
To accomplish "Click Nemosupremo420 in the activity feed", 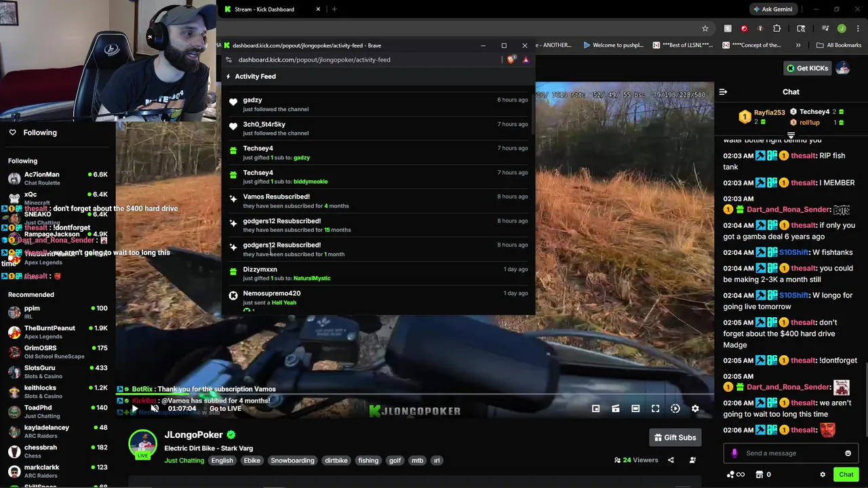I will [271, 293].
